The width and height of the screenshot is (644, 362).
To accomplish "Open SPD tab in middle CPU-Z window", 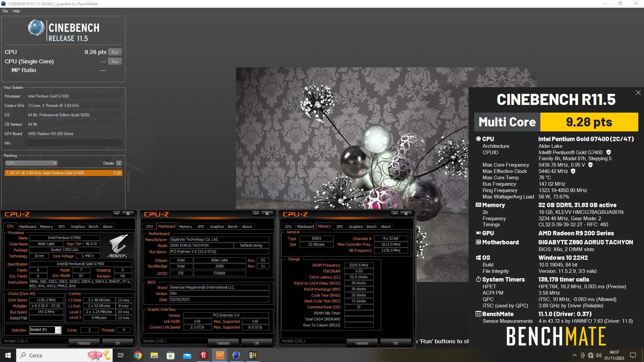I will coord(201,227).
